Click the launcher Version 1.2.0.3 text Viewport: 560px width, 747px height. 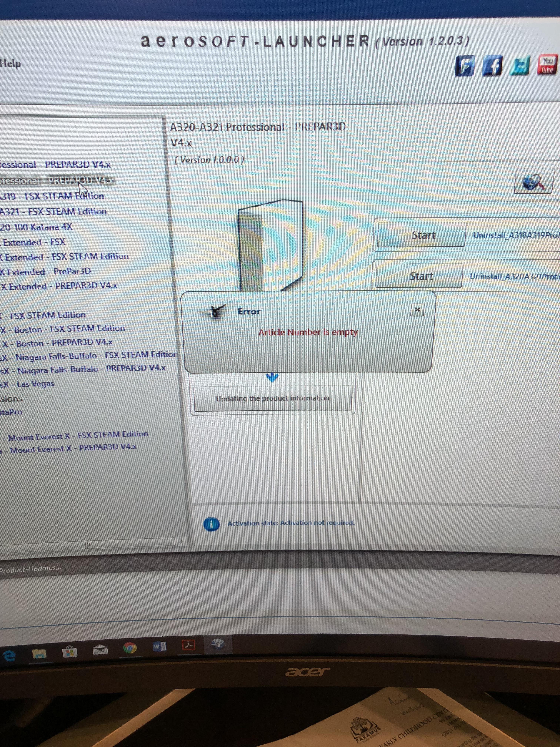422,41
